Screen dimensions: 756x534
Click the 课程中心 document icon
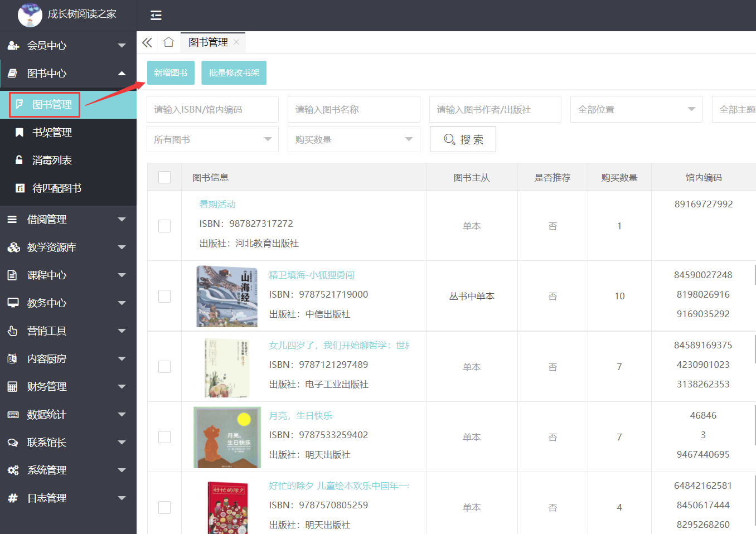pyautogui.click(x=12, y=275)
